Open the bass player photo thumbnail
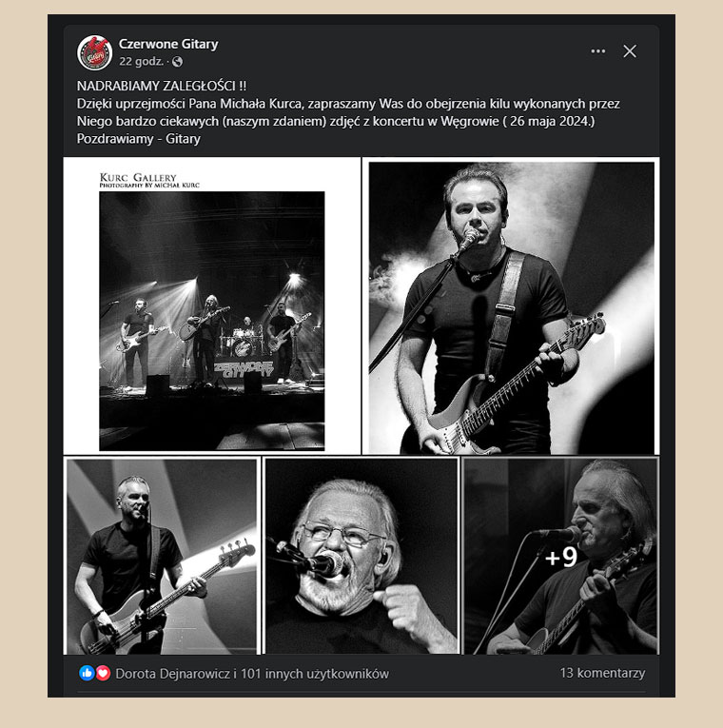The image size is (723, 728). [x=162, y=556]
